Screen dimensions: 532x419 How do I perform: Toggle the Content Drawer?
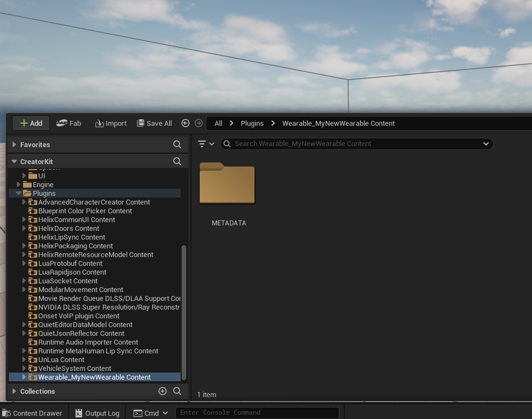pos(32,413)
